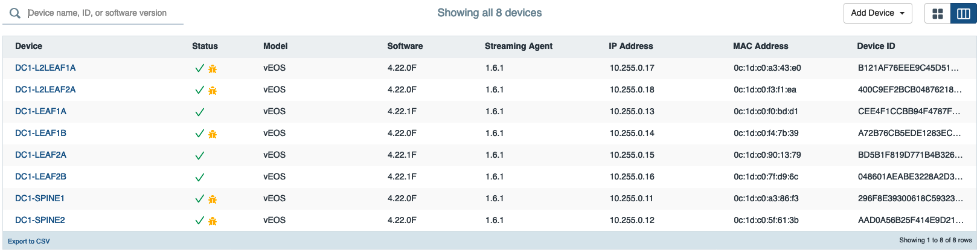Sort by the Software column header

pyautogui.click(x=405, y=46)
